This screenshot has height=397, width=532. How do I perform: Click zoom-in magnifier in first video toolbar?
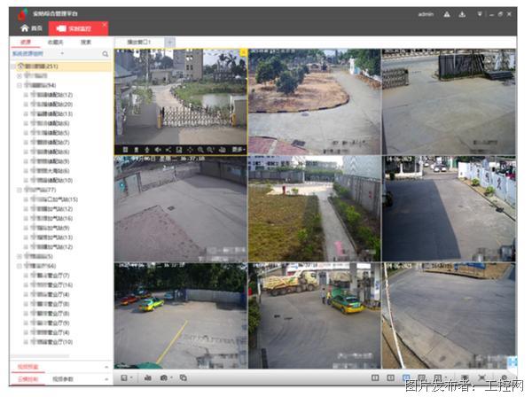pyautogui.click(x=201, y=149)
